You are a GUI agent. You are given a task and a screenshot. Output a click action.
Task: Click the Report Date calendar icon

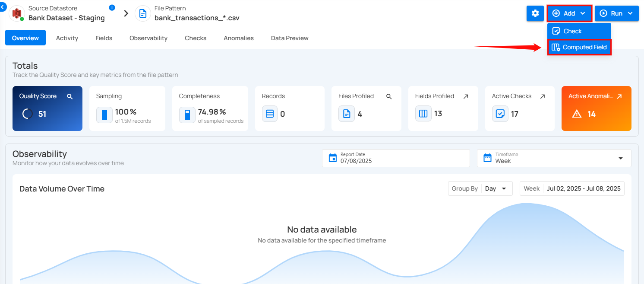332,158
